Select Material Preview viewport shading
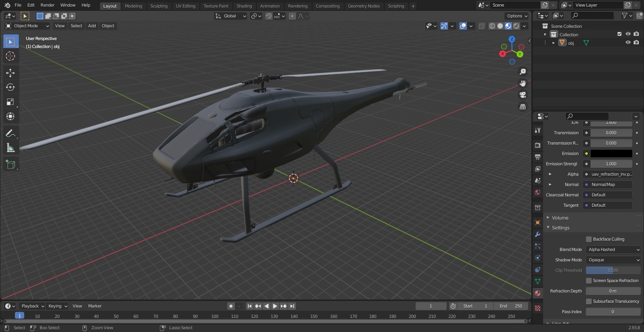The image size is (644, 332). [508, 26]
